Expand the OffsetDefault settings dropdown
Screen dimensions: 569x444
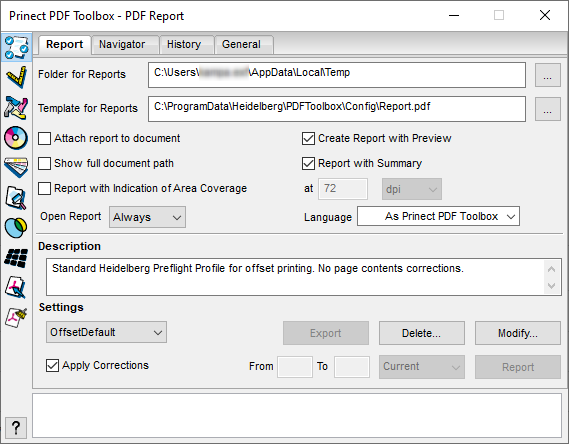click(106, 332)
